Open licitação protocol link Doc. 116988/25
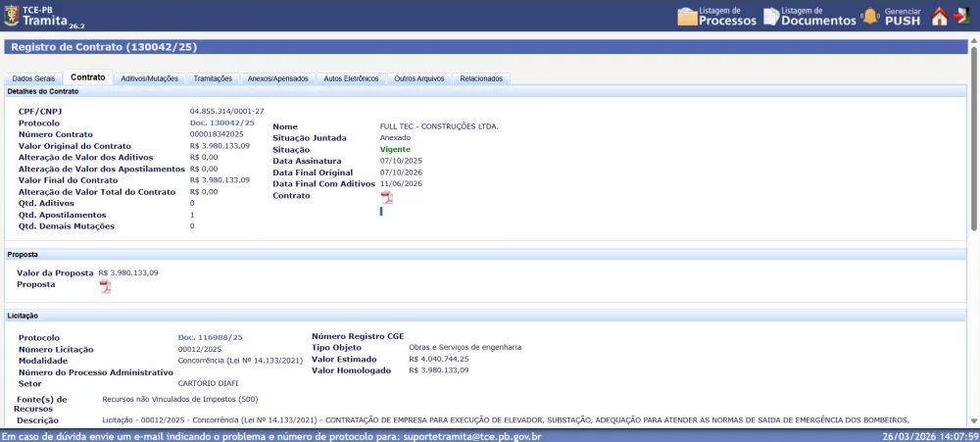The width and height of the screenshot is (980, 442). pyautogui.click(x=210, y=337)
